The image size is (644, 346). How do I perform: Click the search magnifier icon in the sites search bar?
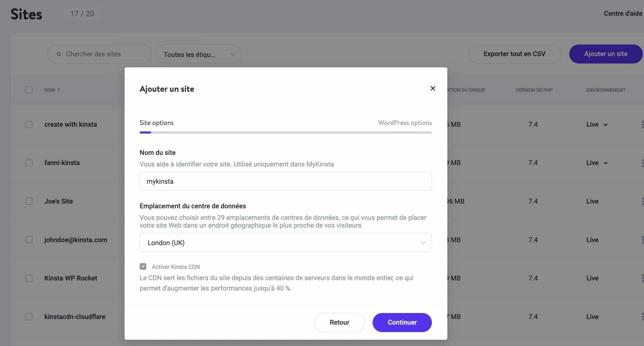click(59, 54)
